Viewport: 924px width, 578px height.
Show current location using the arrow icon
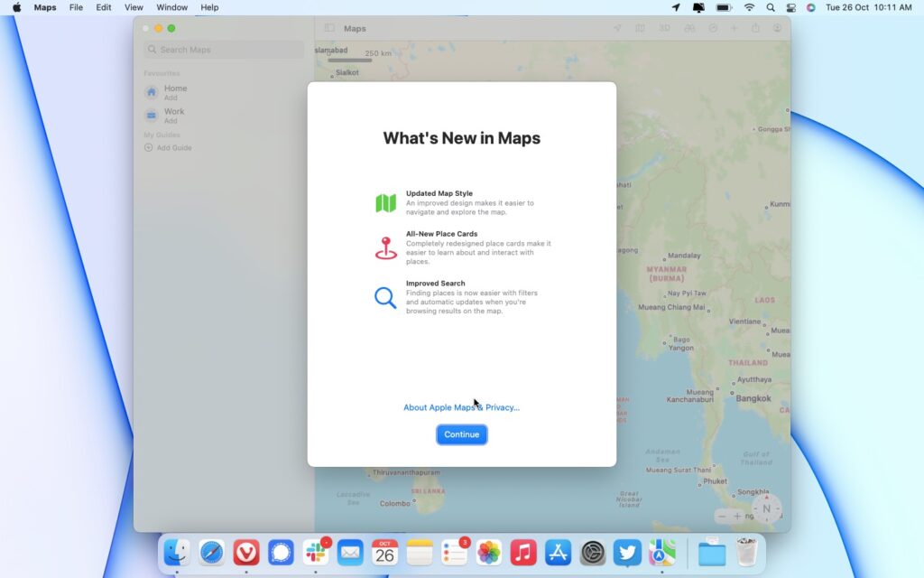(x=618, y=28)
